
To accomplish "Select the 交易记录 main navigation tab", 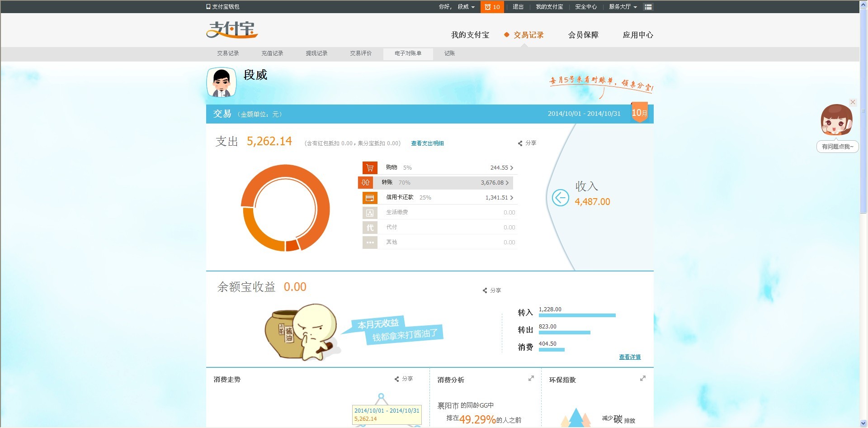I will click(528, 35).
